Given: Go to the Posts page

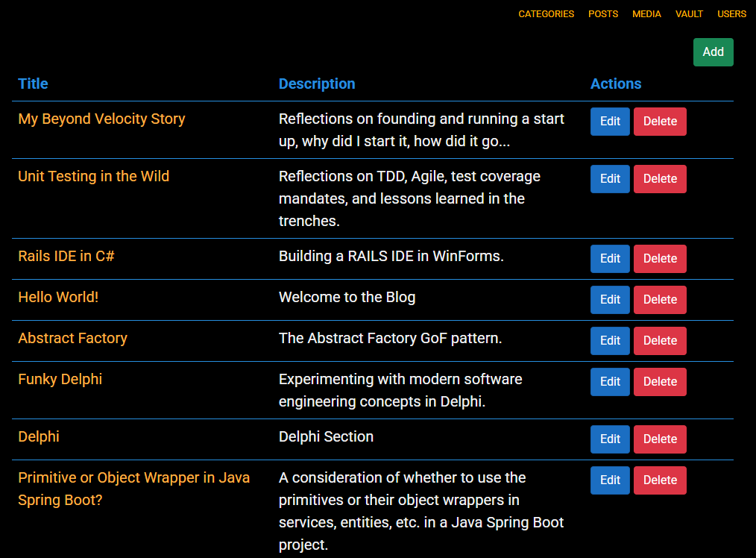Looking at the screenshot, I should [603, 14].
